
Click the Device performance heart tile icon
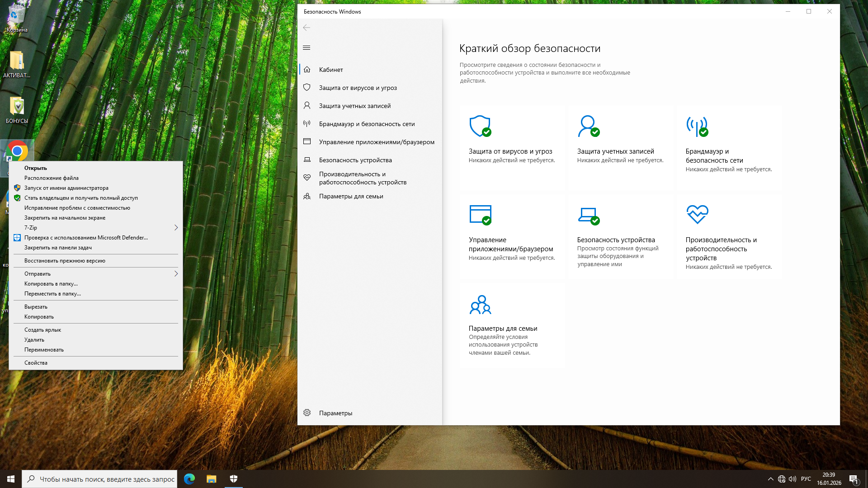pos(697,215)
